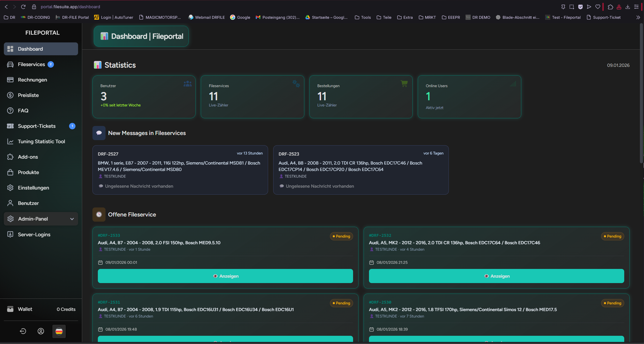Select the Einstellungen gear icon
The image size is (644, 344).
[x=10, y=188]
